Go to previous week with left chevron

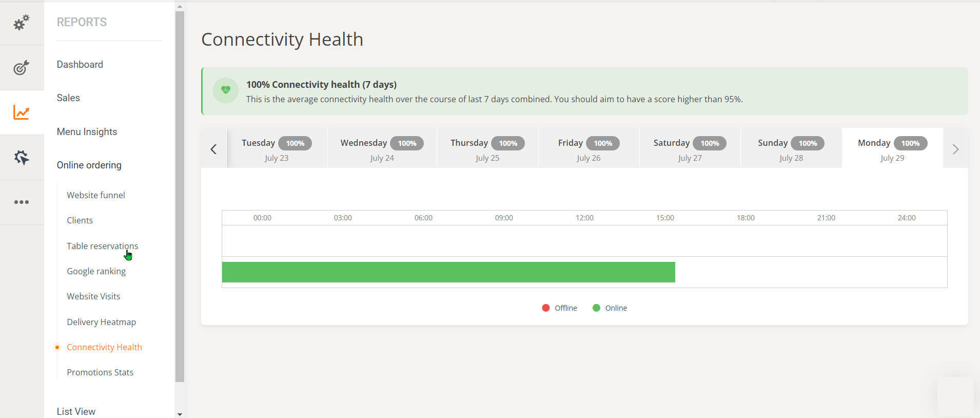[x=213, y=149]
